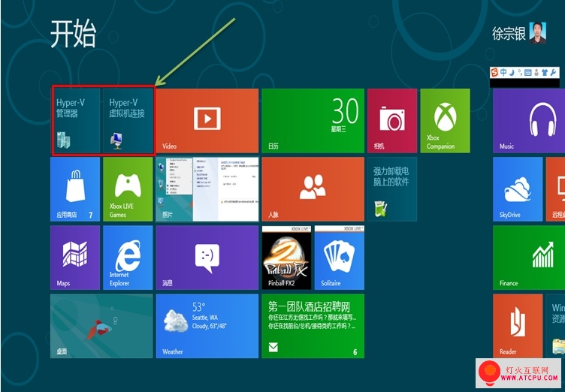Open the Video tile

pyautogui.click(x=207, y=121)
